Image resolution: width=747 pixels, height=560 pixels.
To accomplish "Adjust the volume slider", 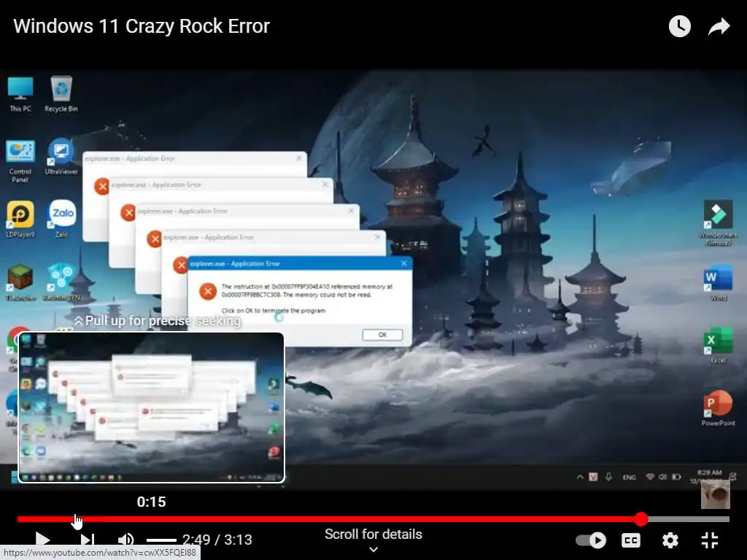I will pyautogui.click(x=161, y=540).
